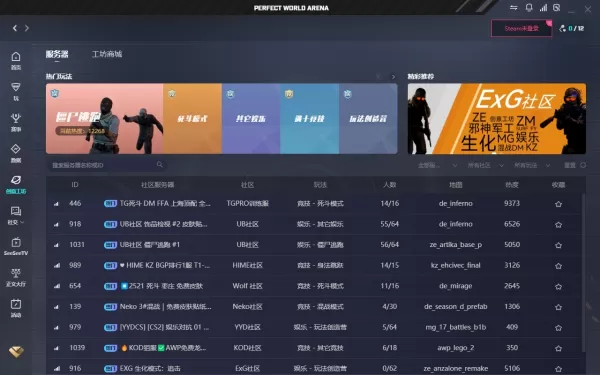Click the refresh icon beside reset
This screenshot has height=375, width=600.
coord(583,165)
